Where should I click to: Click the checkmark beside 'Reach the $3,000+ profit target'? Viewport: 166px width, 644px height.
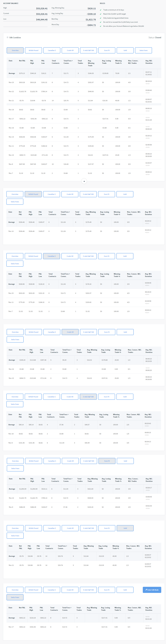[x=101, y=14]
